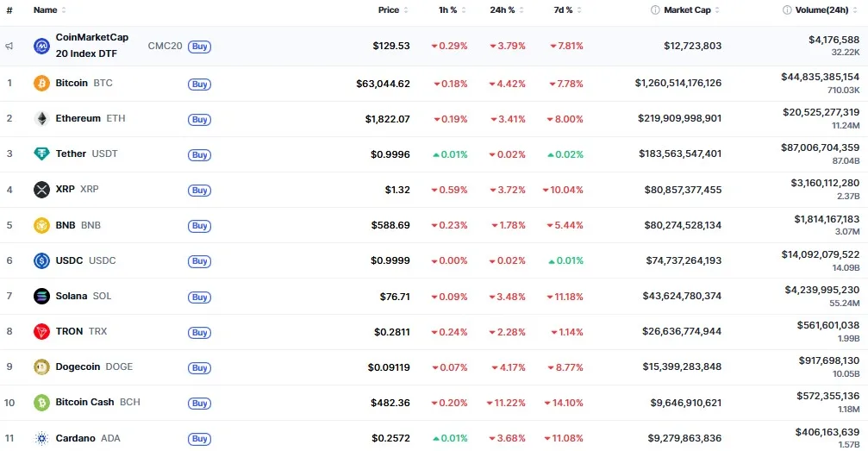
Task: Click Buy button for USDC
Action: click(x=199, y=261)
